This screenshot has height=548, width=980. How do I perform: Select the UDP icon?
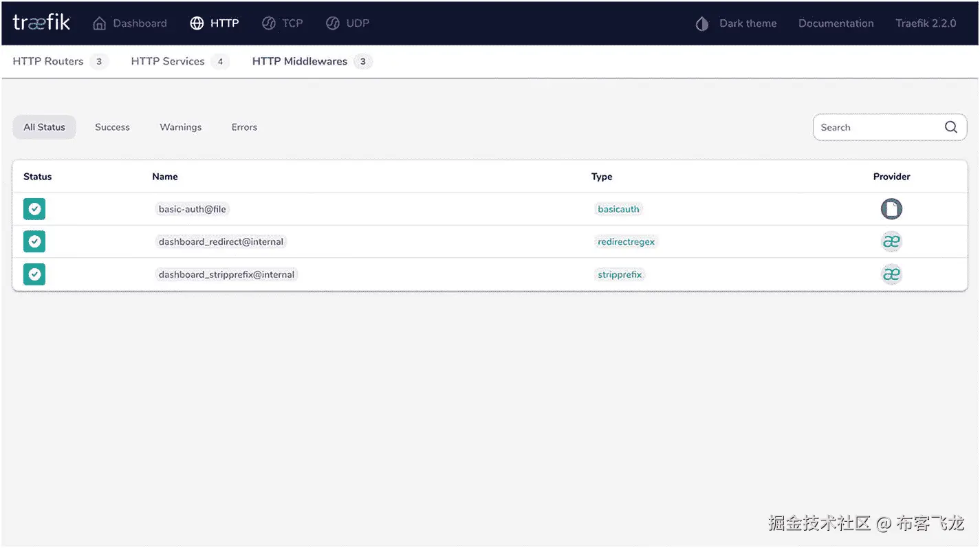coord(333,23)
